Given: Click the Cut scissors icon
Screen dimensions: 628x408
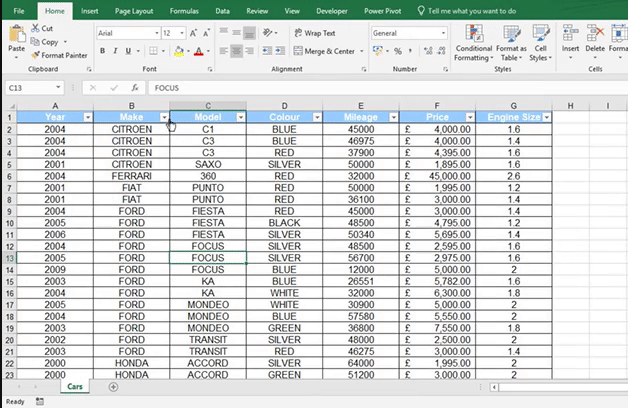Looking at the screenshot, I should tap(35, 29).
